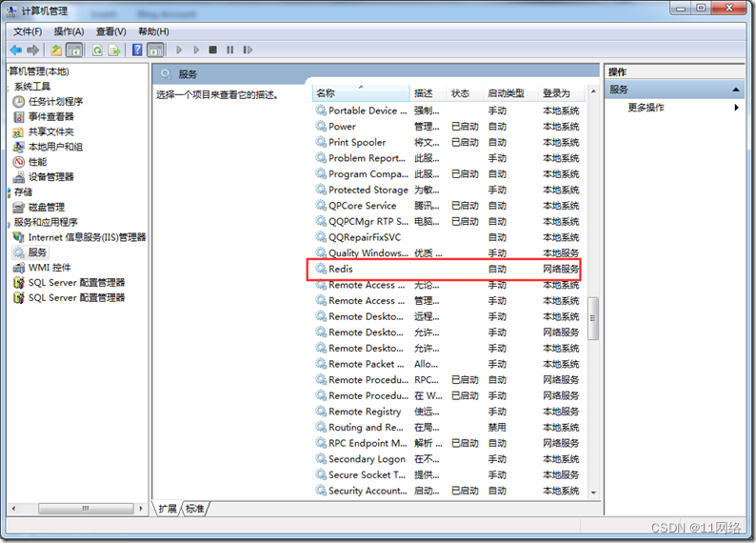This screenshot has width=756, height=543.
Task: Click the Start Service play icon
Action: click(x=179, y=50)
